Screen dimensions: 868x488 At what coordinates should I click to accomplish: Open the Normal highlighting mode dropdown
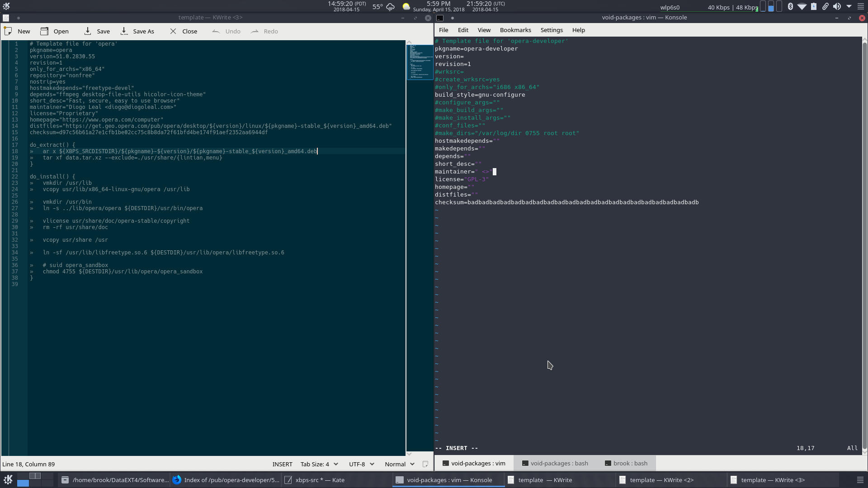coord(400,464)
